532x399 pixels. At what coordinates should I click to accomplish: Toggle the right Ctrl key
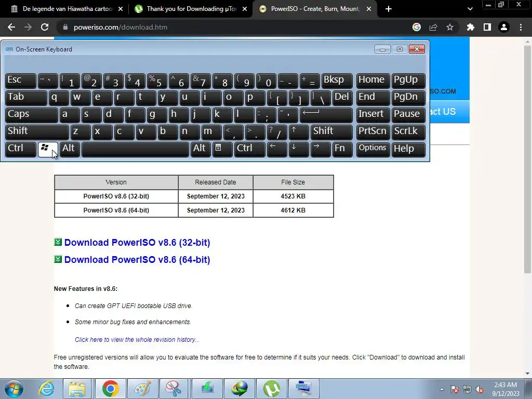(250, 149)
